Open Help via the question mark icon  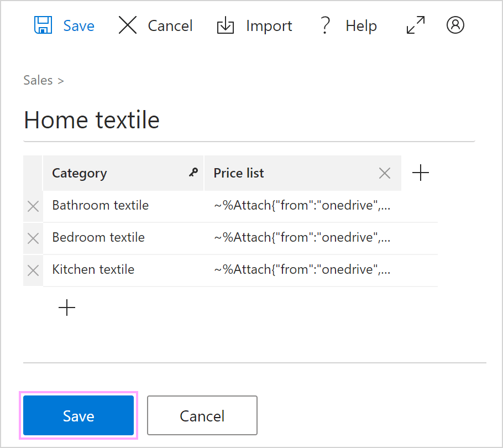[x=325, y=25]
